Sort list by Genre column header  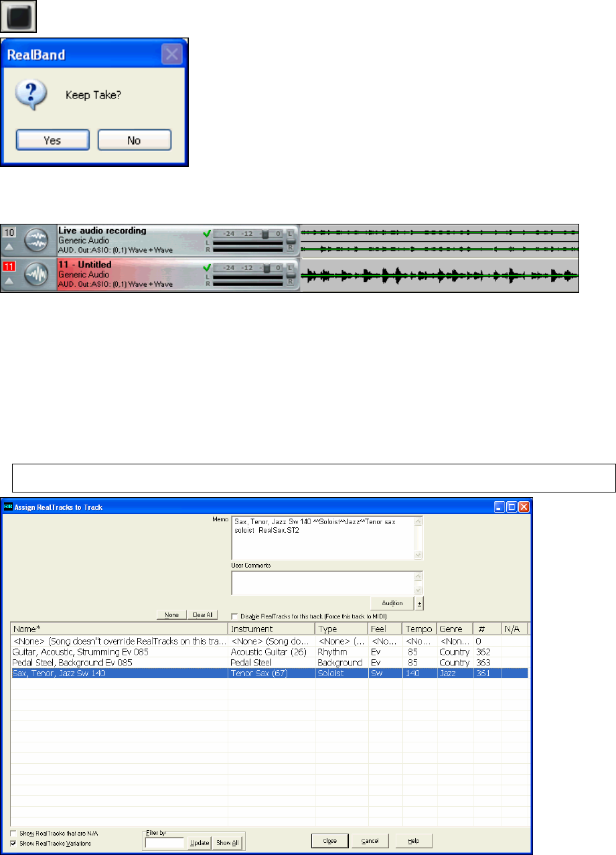pos(455,629)
